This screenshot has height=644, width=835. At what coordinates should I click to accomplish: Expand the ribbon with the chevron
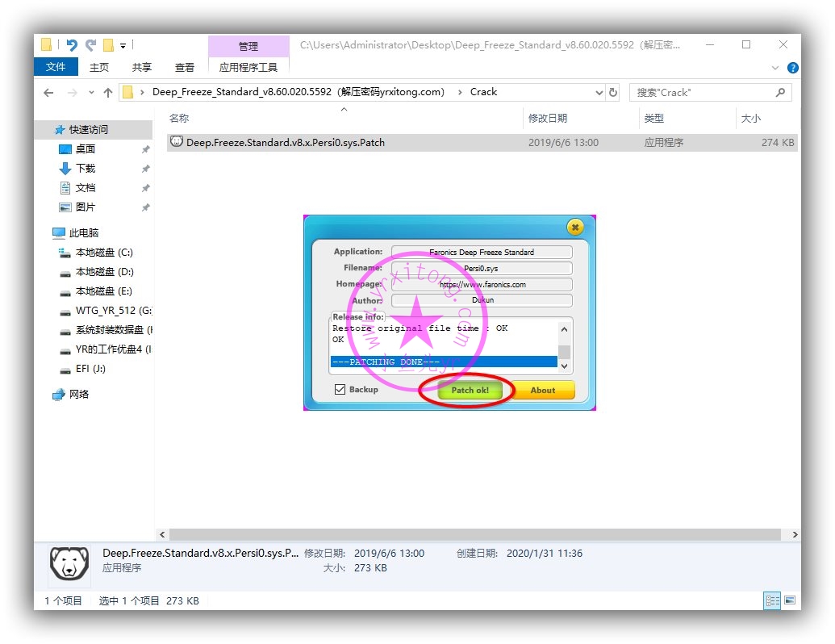click(x=774, y=68)
